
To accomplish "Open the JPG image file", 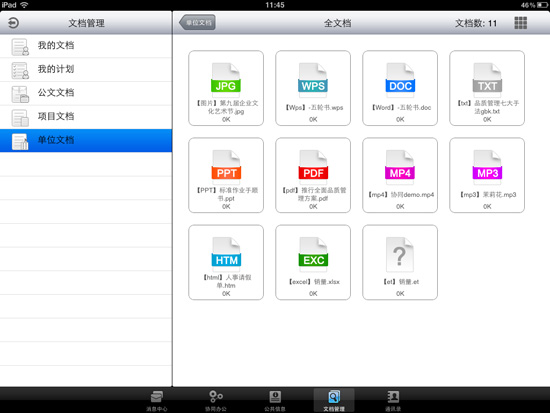I will coord(226,88).
